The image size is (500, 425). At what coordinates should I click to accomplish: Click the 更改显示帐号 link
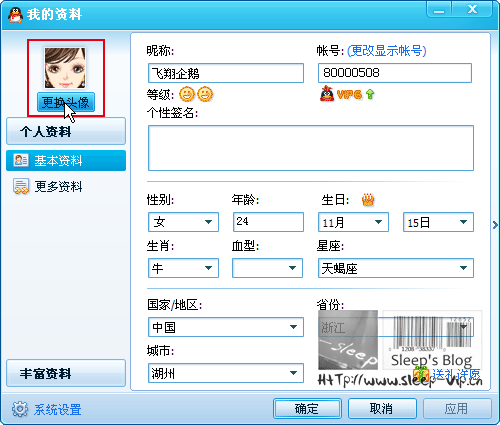(387, 51)
